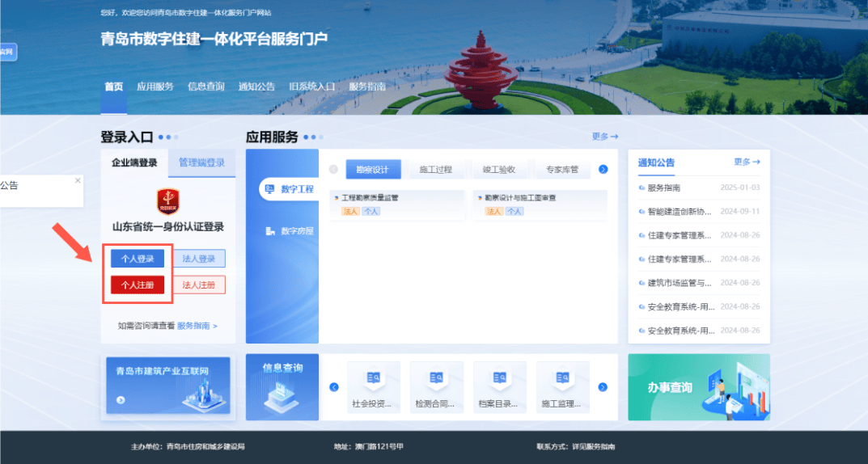Select the 档案目录 query icon
The height and width of the screenshot is (464, 868).
tap(498, 378)
